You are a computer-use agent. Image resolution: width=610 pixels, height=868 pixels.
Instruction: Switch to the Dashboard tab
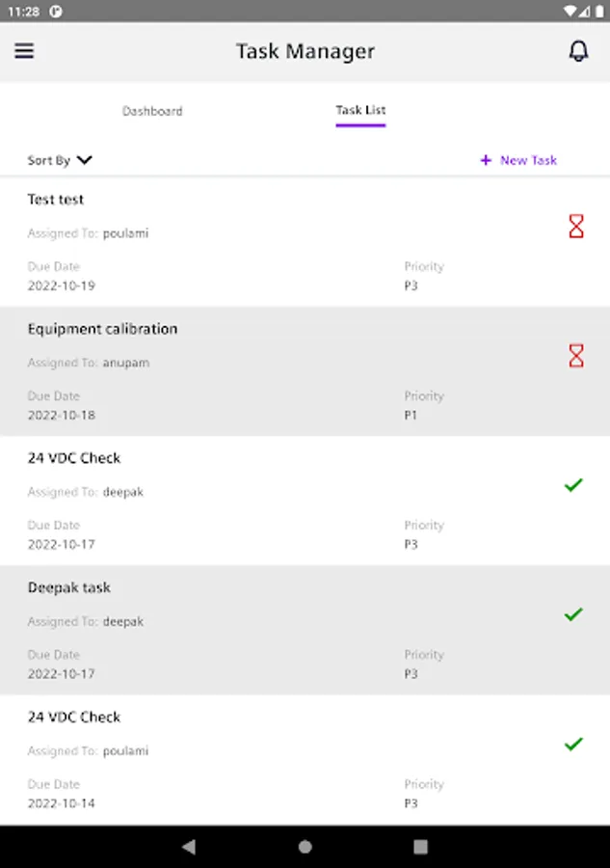tap(152, 111)
